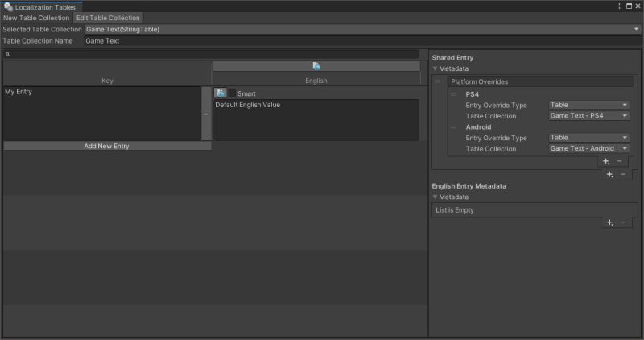The width and height of the screenshot is (644, 340).
Task: Click the Android override drag handle
Action: pos(453,127)
